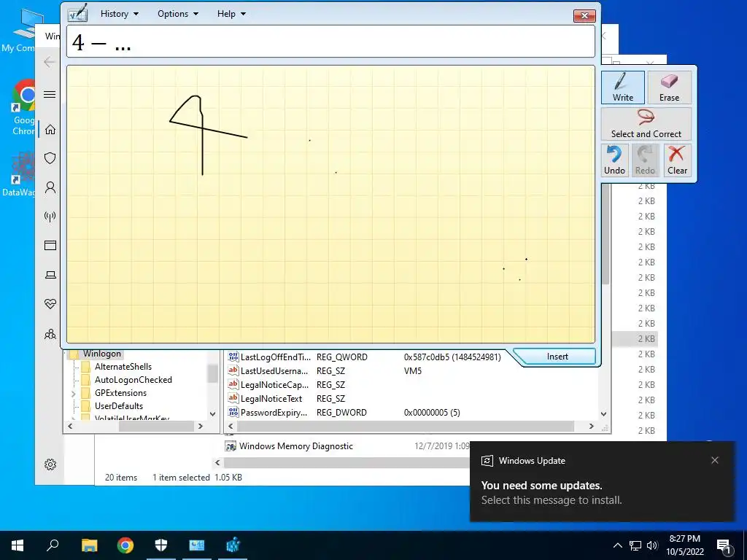Open Windows Security settings gear
Image resolution: width=747 pixels, height=560 pixels.
click(x=50, y=464)
